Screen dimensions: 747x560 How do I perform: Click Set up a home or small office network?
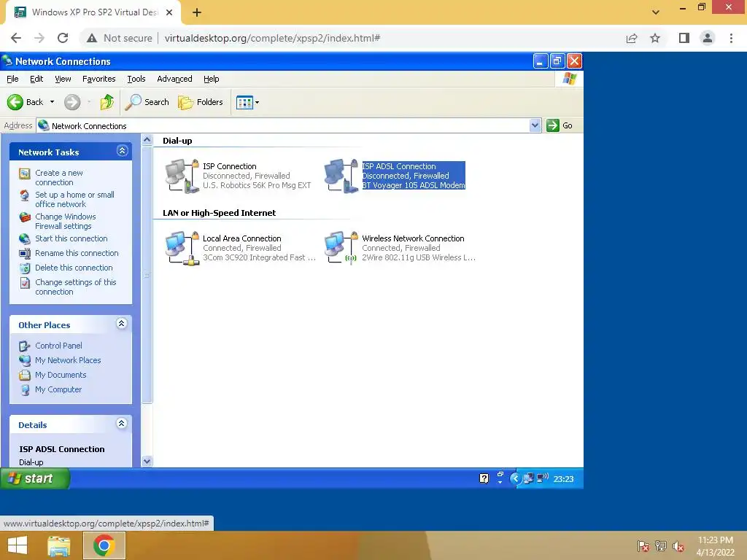pos(75,200)
